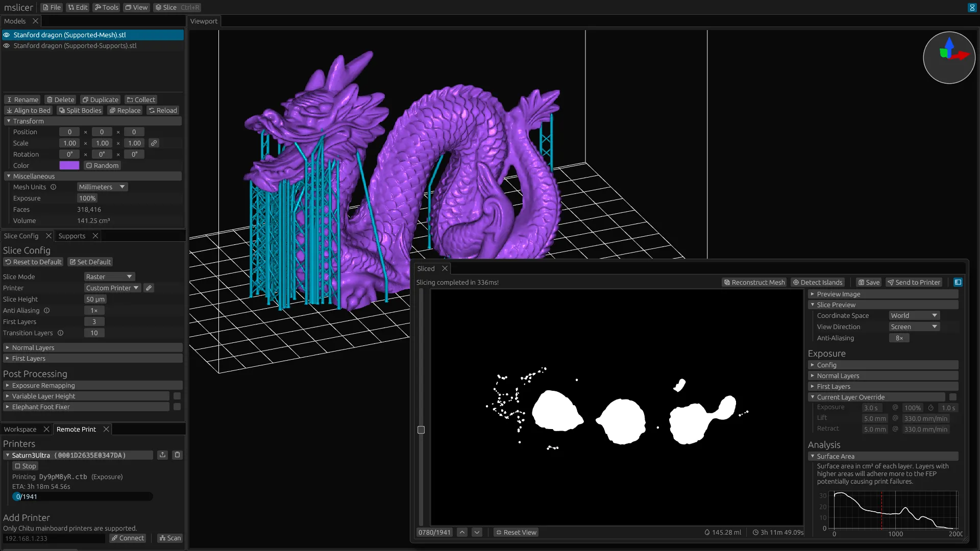Click the Duplicate model button
The width and height of the screenshot is (980, 551).
pos(101,100)
